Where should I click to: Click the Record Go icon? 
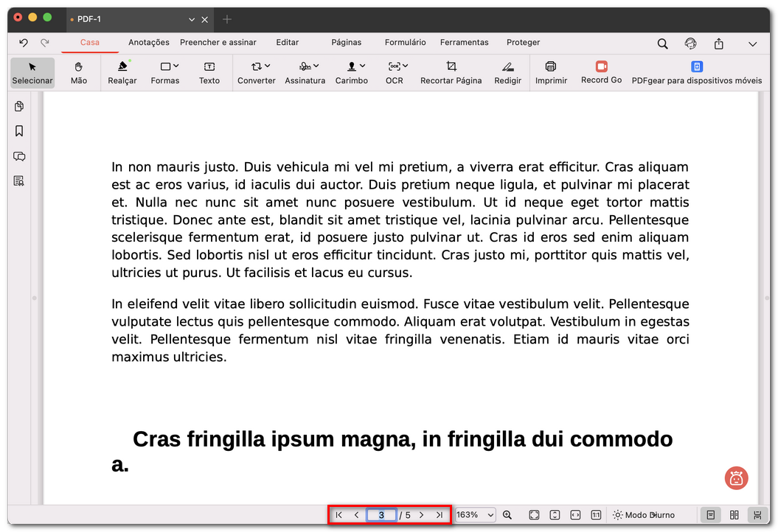[601, 73]
